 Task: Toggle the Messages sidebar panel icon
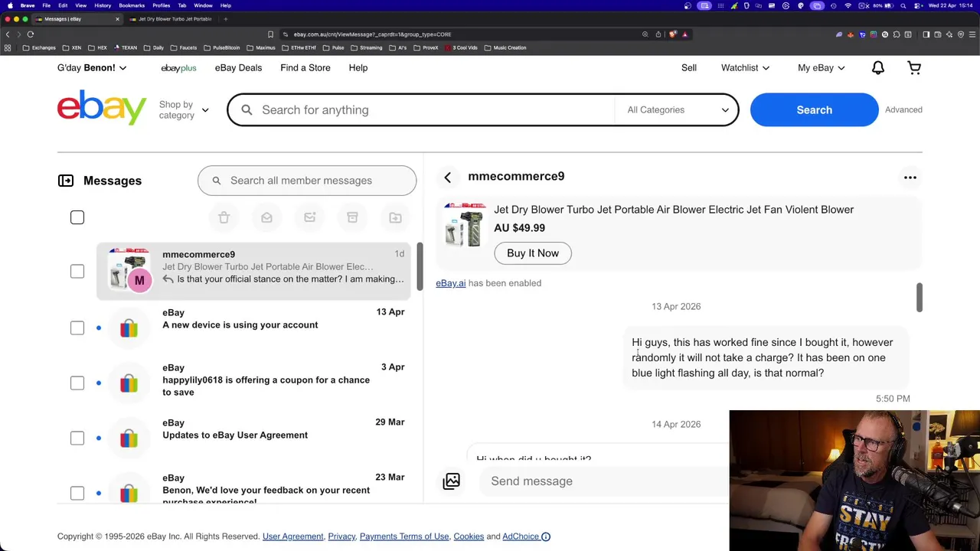(66, 181)
